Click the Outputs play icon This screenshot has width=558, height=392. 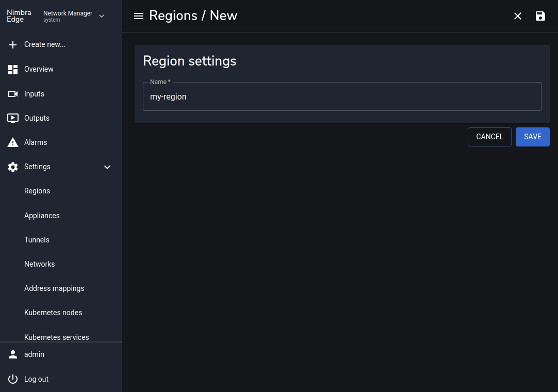point(13,118)
